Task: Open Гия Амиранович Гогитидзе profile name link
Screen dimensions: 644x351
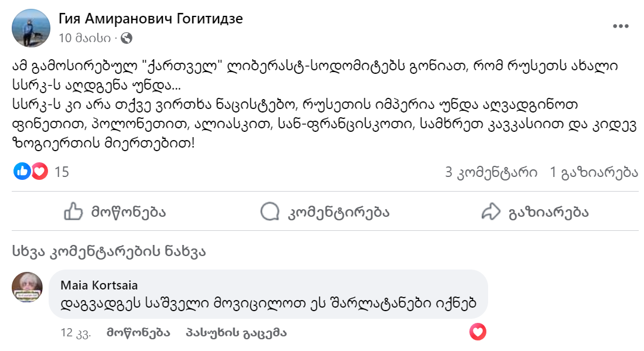Action: tap(151, 19)
